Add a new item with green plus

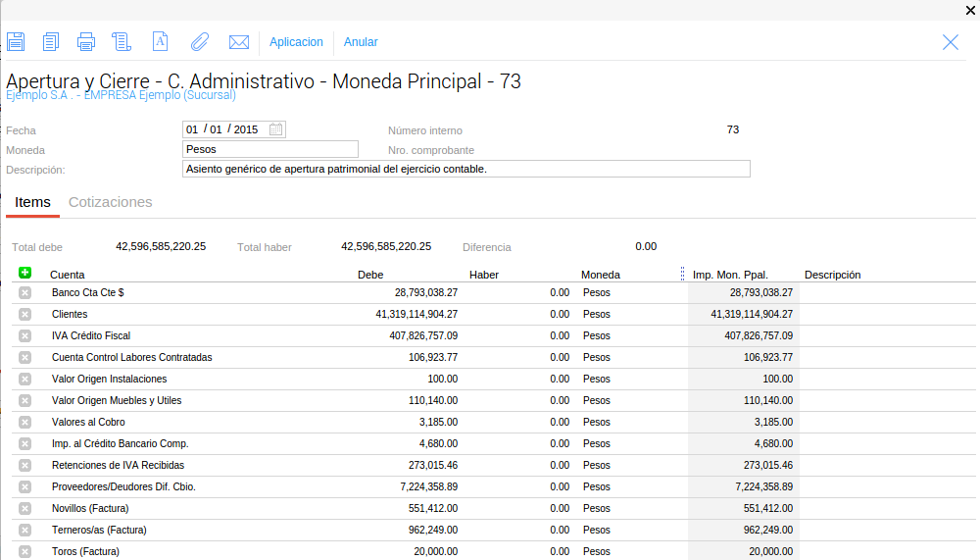[24, 273]
